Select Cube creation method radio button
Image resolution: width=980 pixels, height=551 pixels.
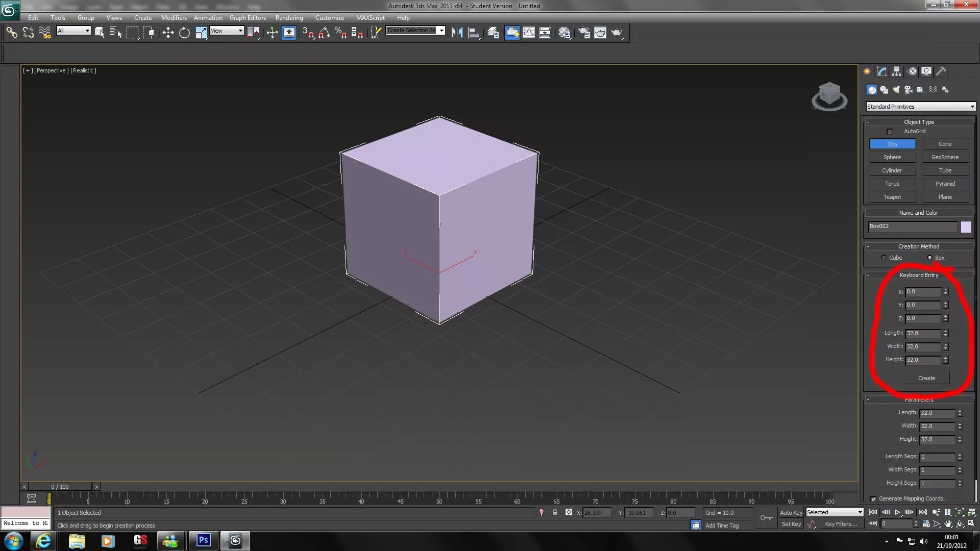pos(884,258)
